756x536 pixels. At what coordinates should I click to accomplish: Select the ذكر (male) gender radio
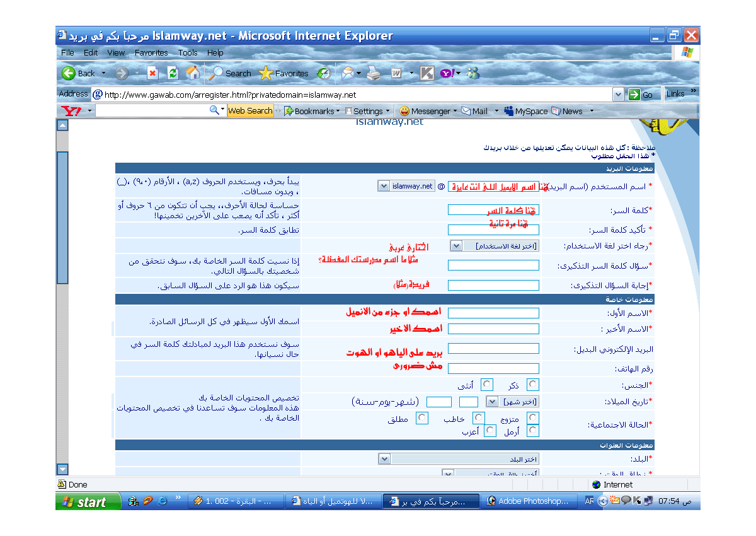click(x=533, y=384)
